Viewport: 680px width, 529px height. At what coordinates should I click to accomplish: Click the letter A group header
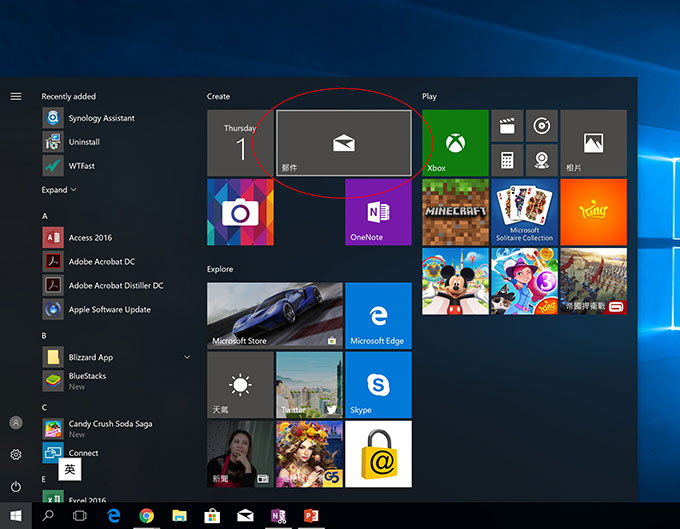(x=45, y=216)
